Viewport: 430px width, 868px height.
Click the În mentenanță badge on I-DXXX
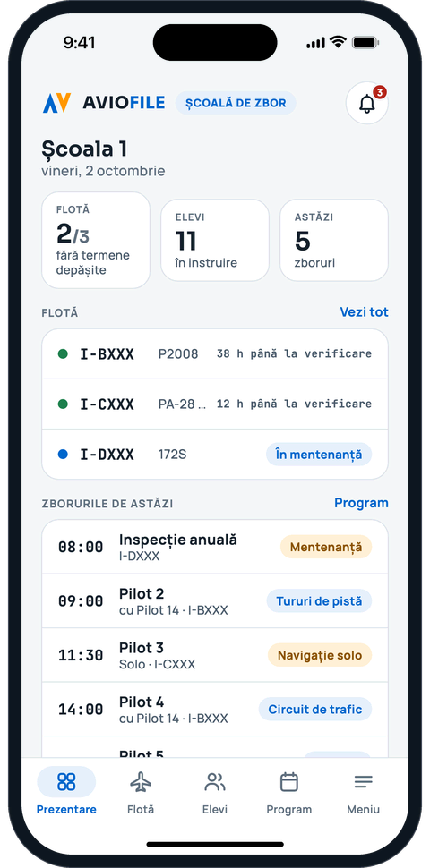pos(319,455)
